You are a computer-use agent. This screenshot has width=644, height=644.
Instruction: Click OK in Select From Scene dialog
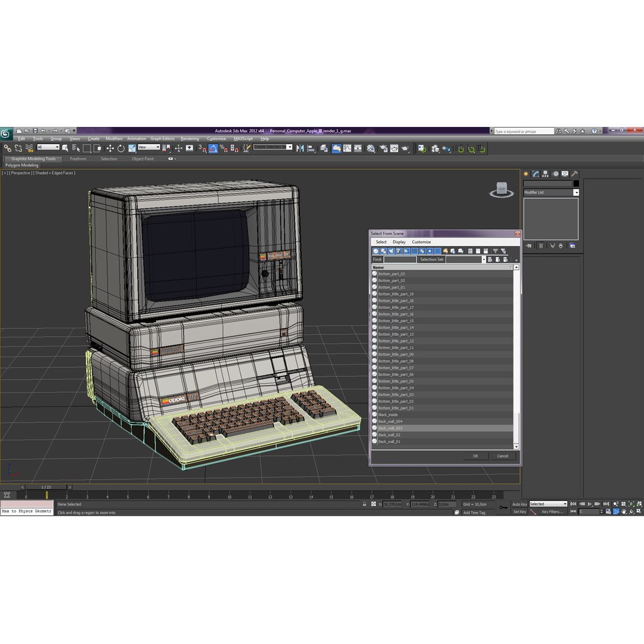coord(476,456)
